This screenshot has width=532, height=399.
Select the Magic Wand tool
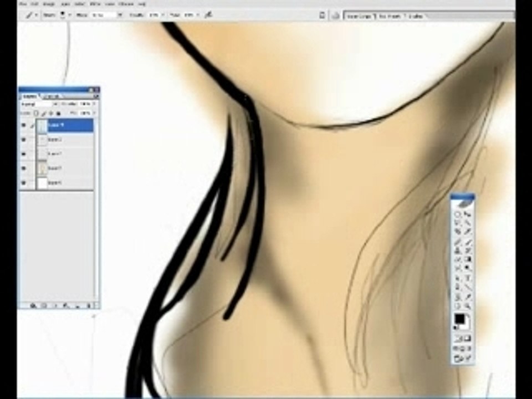coord(468,222)
